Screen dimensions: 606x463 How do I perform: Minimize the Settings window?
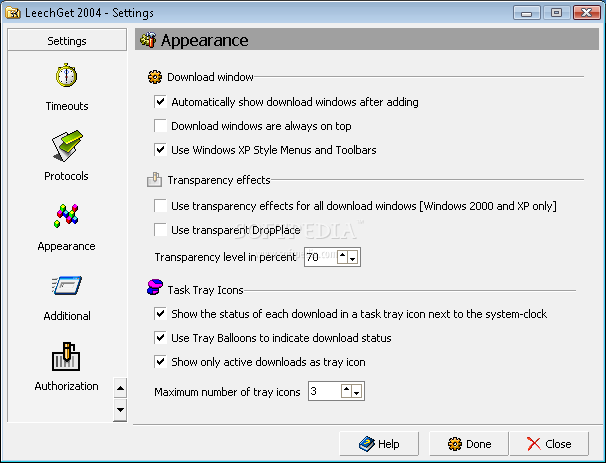coord(526,13)
